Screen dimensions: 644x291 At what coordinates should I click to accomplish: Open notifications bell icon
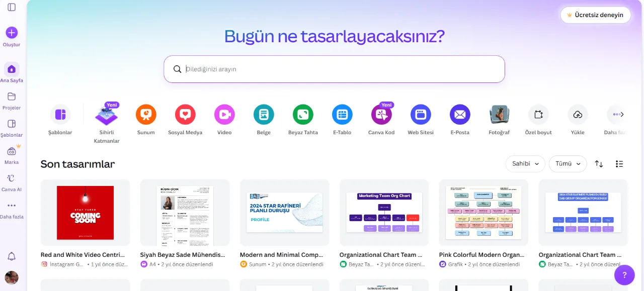click(12, 257)
